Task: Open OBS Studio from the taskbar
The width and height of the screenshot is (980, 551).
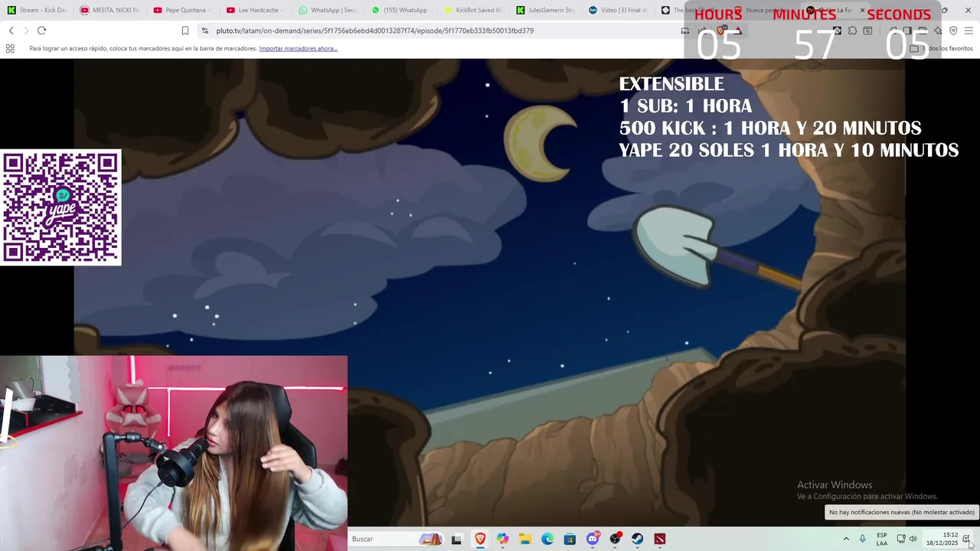Action: pyautogui.click(x=615, y=539)
